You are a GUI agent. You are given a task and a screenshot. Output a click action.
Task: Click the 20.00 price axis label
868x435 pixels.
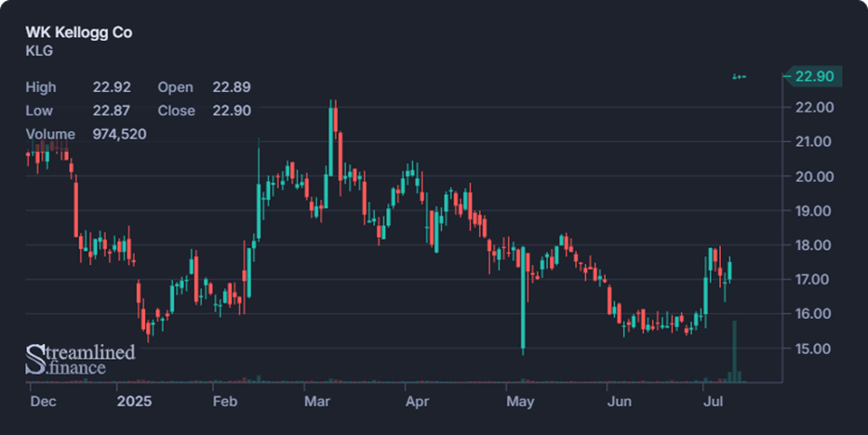(x=814, y=177)
